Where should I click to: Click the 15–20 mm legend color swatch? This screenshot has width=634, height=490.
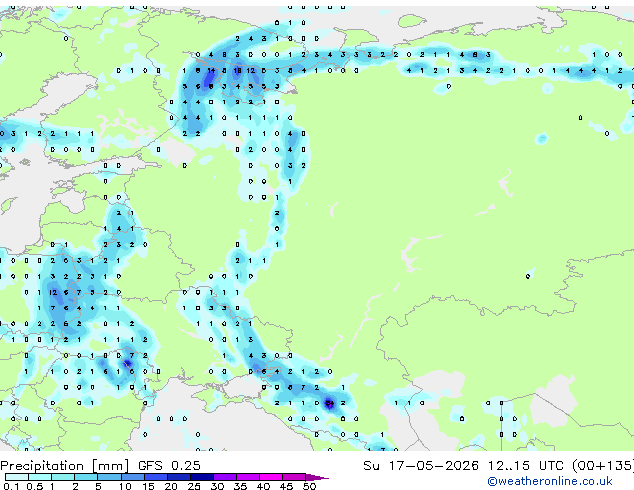(155, 477)
